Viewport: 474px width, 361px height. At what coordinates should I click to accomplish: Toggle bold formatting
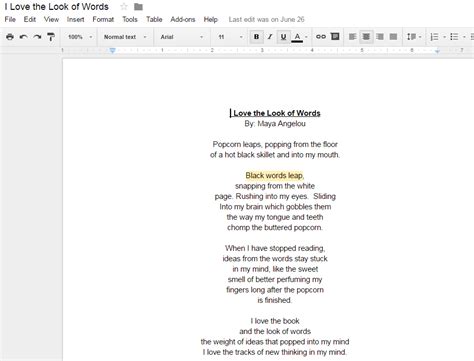pyautogui.click(x=256, y=37)
